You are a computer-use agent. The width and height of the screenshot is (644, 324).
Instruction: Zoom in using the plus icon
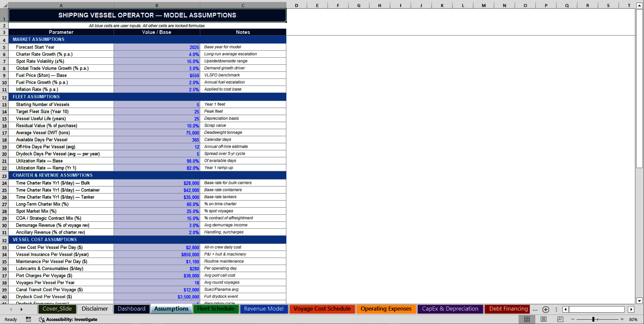pyautogui.click(x=622, y=319)
